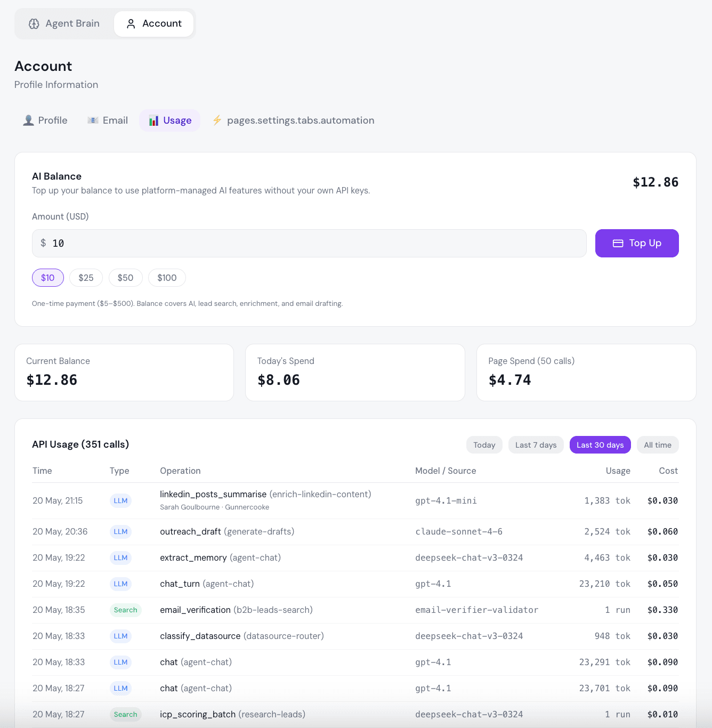Switch to the Agent Brain tab

point(64,24)
